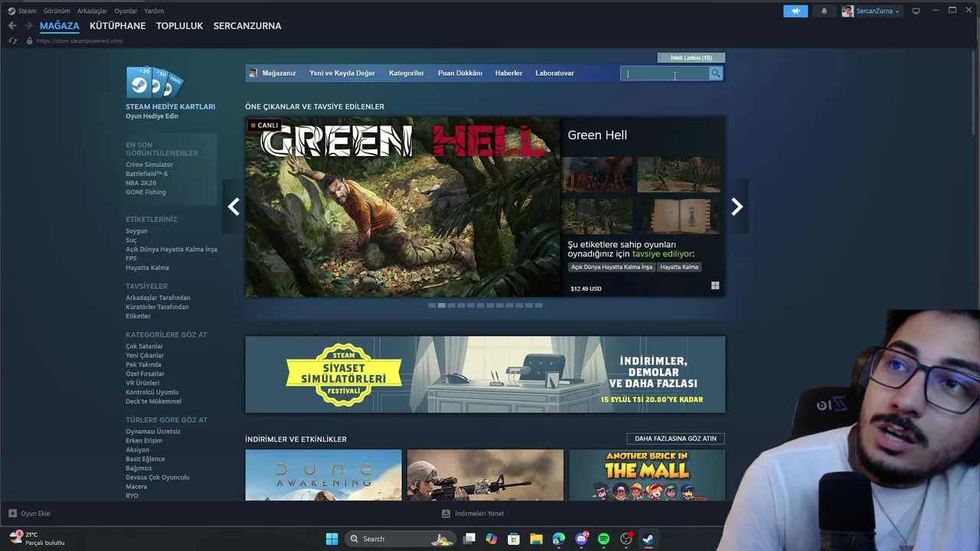Focus the store search input field
Viewport: 980px width, 551px height.
coord(665,73)
